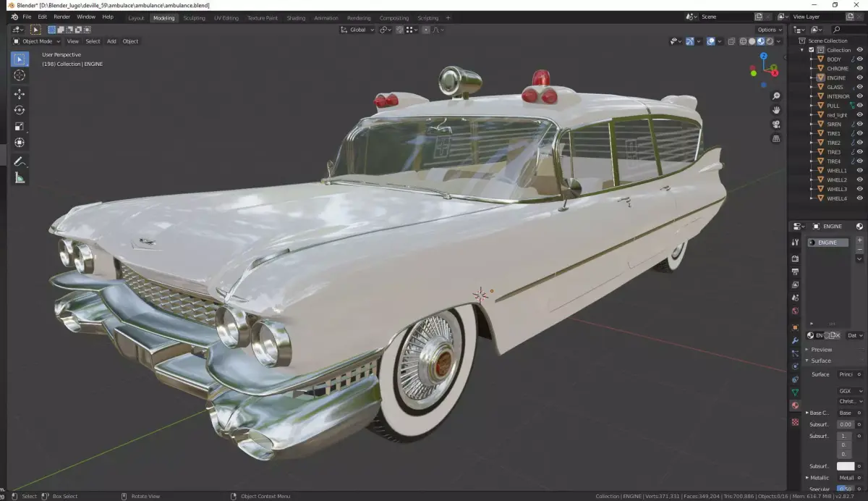Open the Render menu

tap(62, 17)
